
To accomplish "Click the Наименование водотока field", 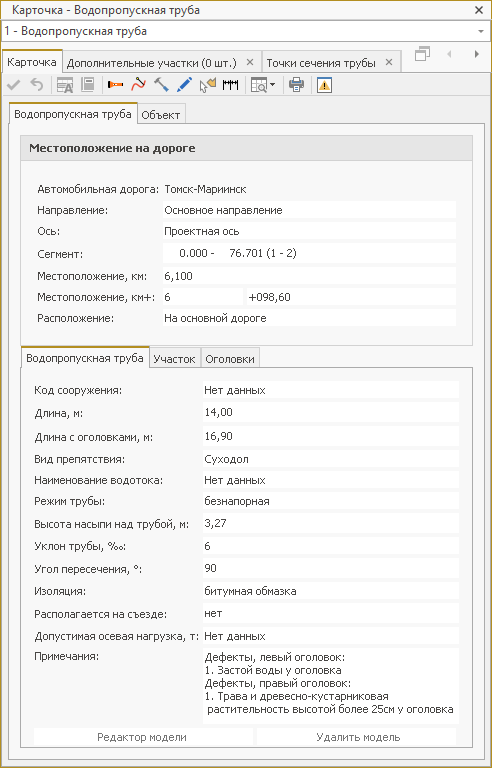I will [331, 480].
